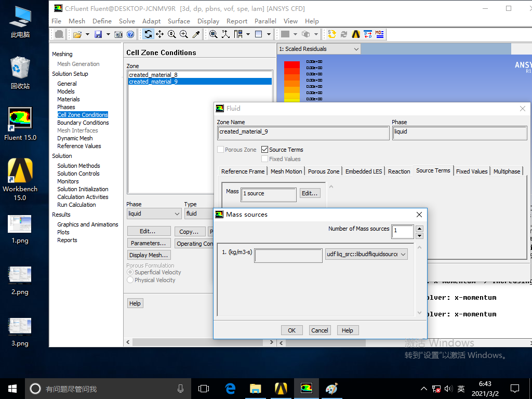Viewport: 532px width, 399px height.
Task: Toggle the Source Terms checkbox
Action: (x=264, y=149)
